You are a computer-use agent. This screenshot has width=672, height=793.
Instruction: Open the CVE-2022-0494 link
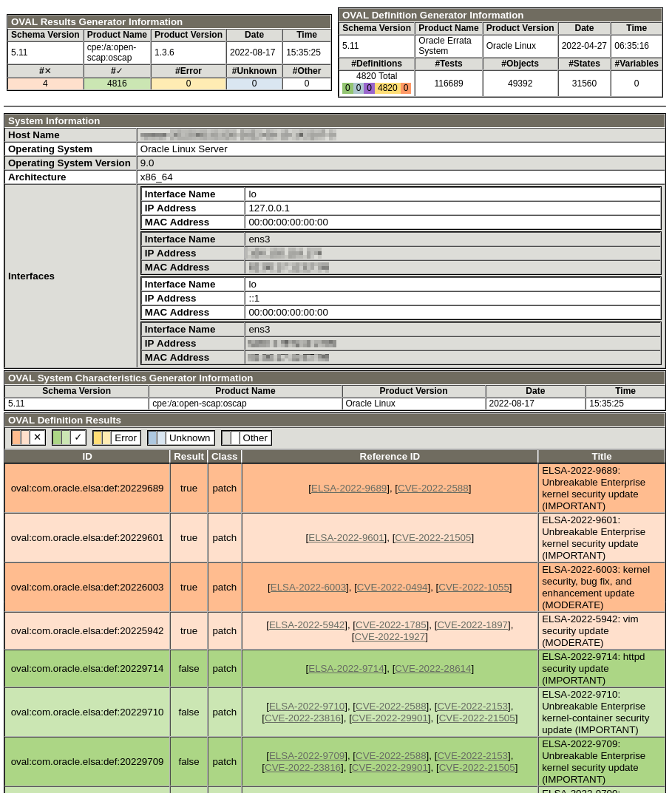click(x=392, y=588)
